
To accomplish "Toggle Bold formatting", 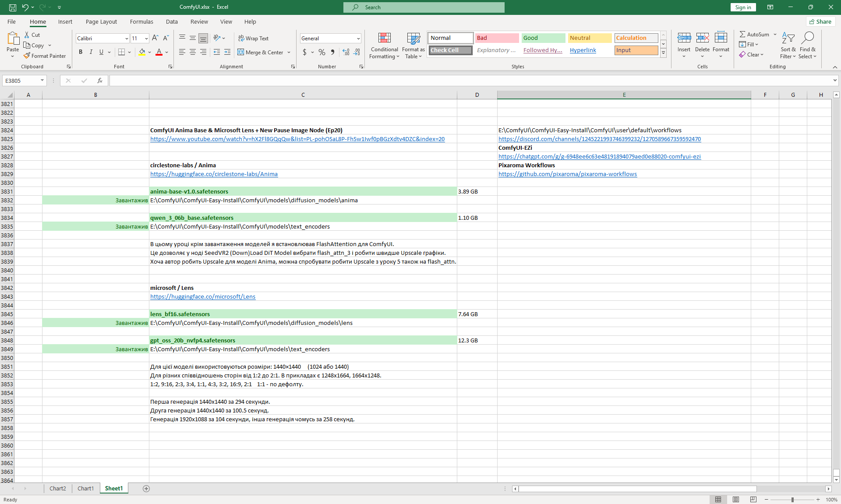I will tap(81, 52).
